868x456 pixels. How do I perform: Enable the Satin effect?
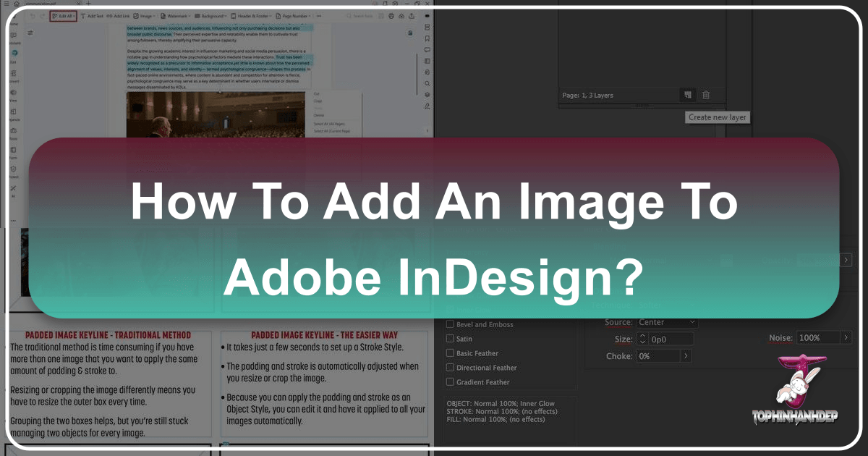tap(449, 338)
